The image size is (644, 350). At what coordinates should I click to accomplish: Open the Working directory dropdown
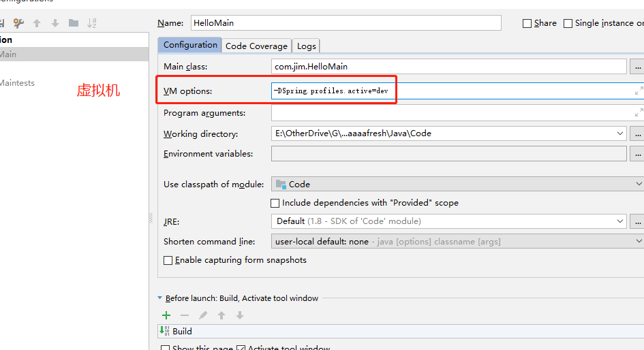[x=619, y=133]
